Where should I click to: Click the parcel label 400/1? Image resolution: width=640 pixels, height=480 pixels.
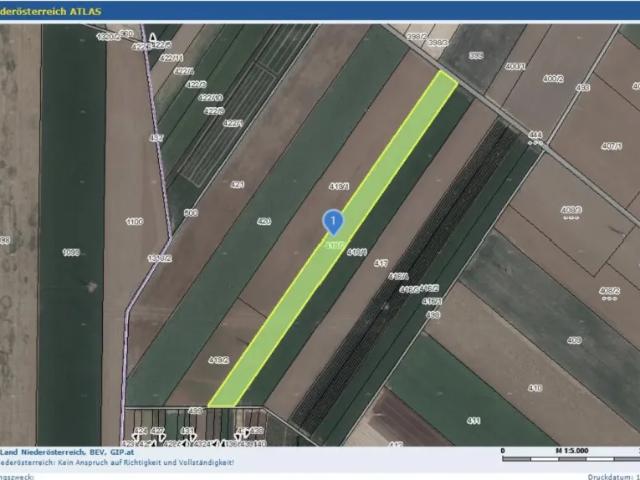point(515,66)
